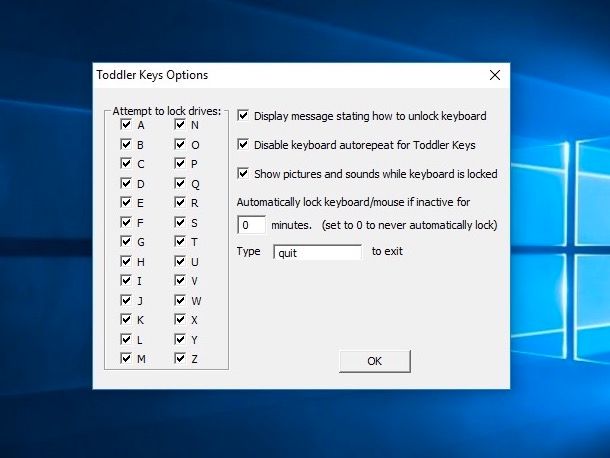Uncheck drive V checkbox
Viewport: 610px width, 458px height.
(x=180, y=280)
